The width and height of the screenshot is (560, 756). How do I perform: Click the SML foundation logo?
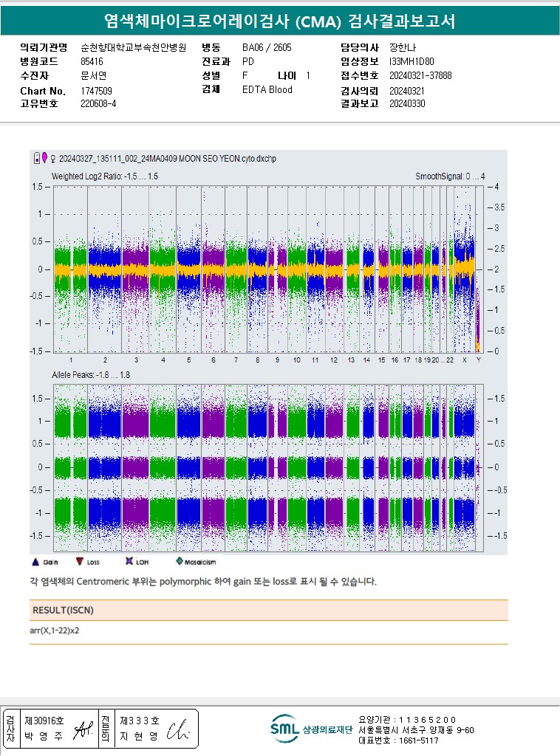point(284,728)
